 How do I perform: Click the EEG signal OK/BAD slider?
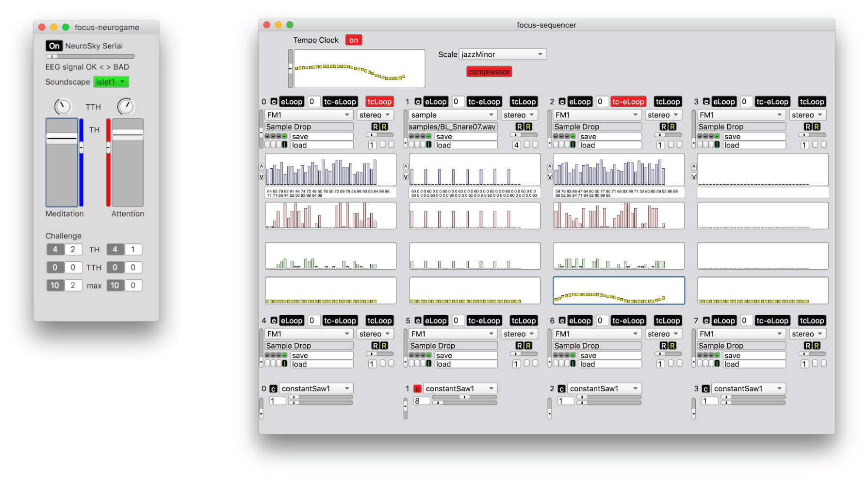coord(90,56)
